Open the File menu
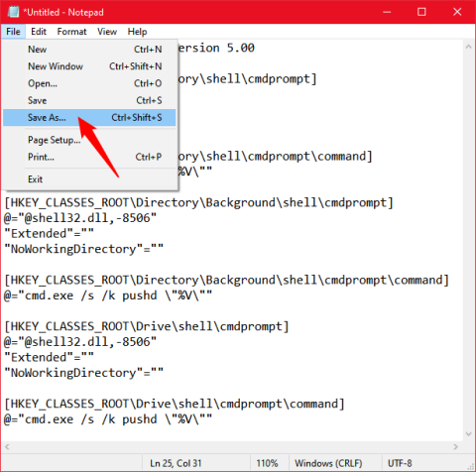The image size is (476, 472). coord(13,32)
